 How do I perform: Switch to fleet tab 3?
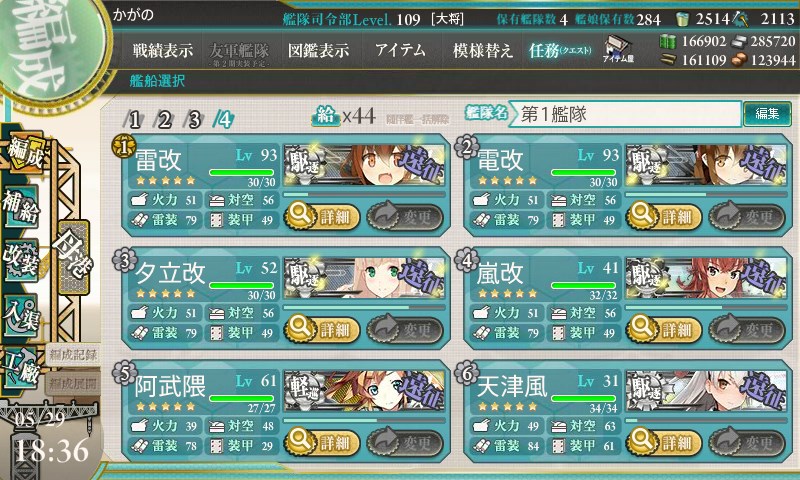193,120
